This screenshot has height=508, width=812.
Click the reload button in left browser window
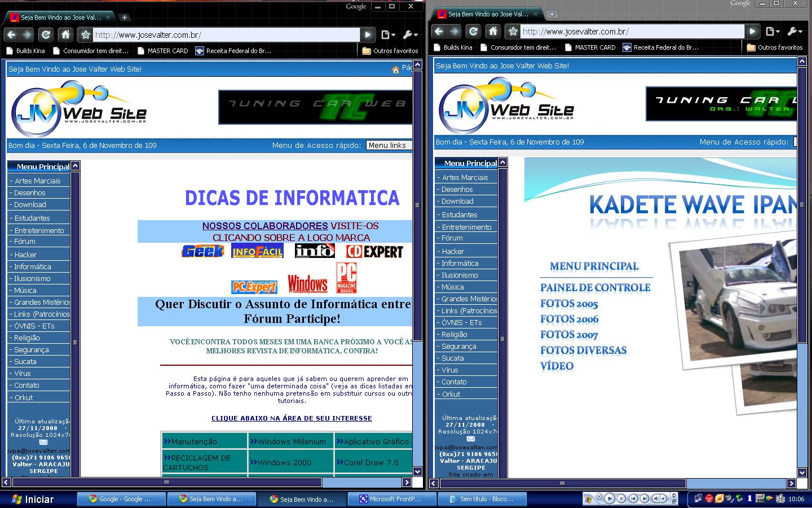[46, 35]
